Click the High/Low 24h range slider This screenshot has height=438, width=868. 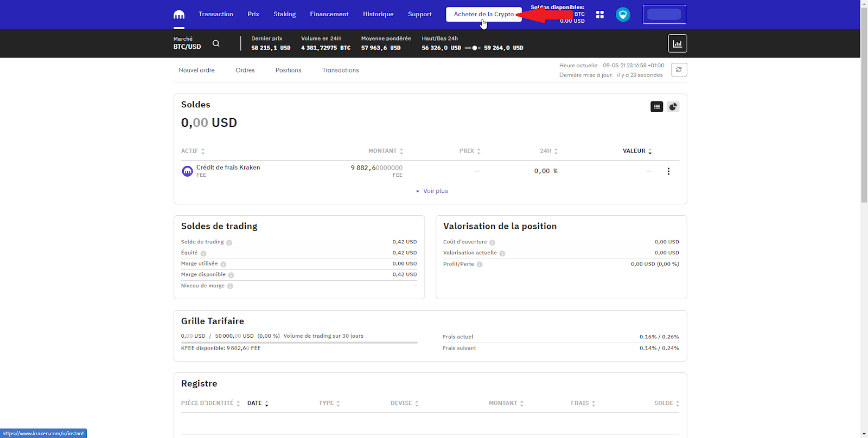pos(473,48)
